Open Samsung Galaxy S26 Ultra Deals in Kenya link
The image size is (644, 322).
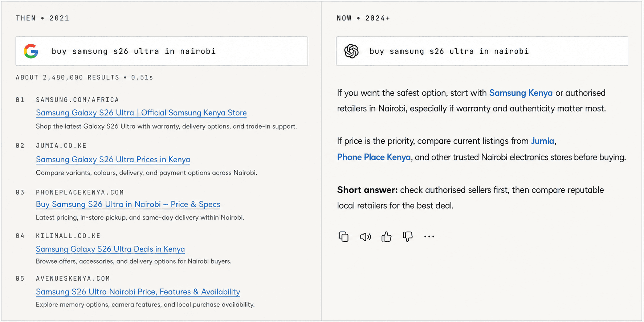tap(110, 249)
